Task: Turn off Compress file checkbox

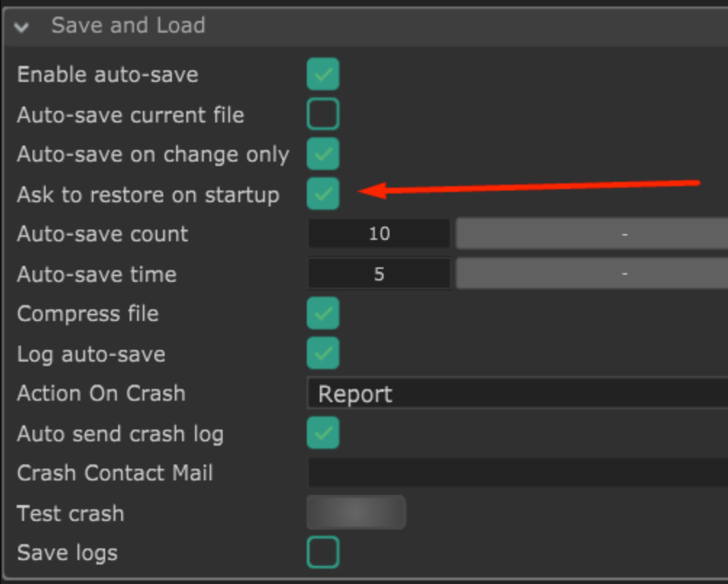Action: pyautogui.click(x=323, y=314)
